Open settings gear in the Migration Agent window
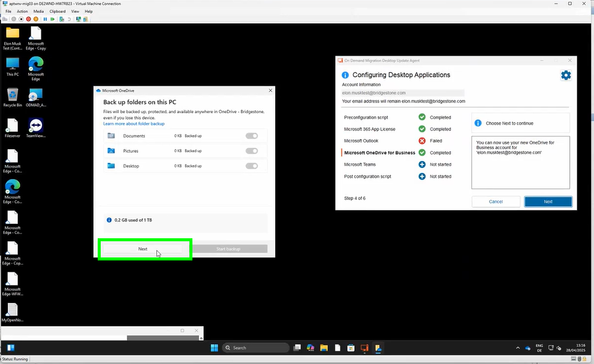This screenshot has width=594, height=364. (x=566, y=75)
